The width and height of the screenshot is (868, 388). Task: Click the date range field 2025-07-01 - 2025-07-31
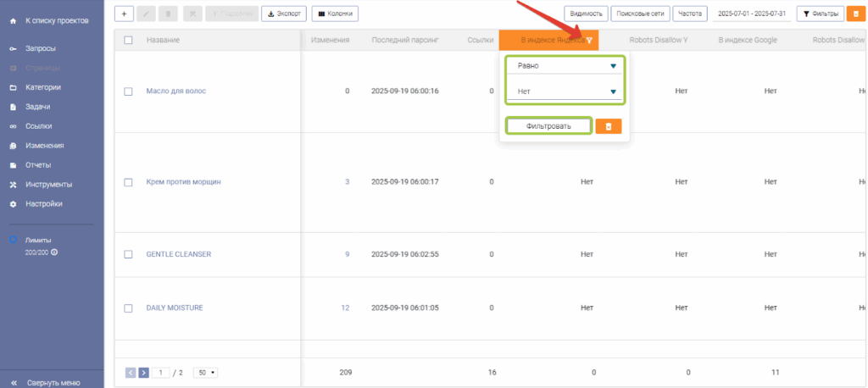click(x=752, y=14)
